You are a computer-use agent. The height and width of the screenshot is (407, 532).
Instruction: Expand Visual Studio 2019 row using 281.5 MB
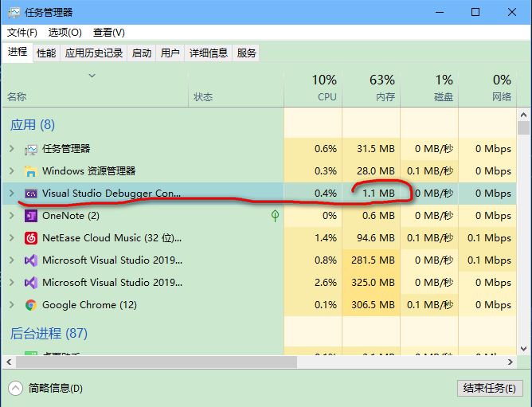click(12, 260)
